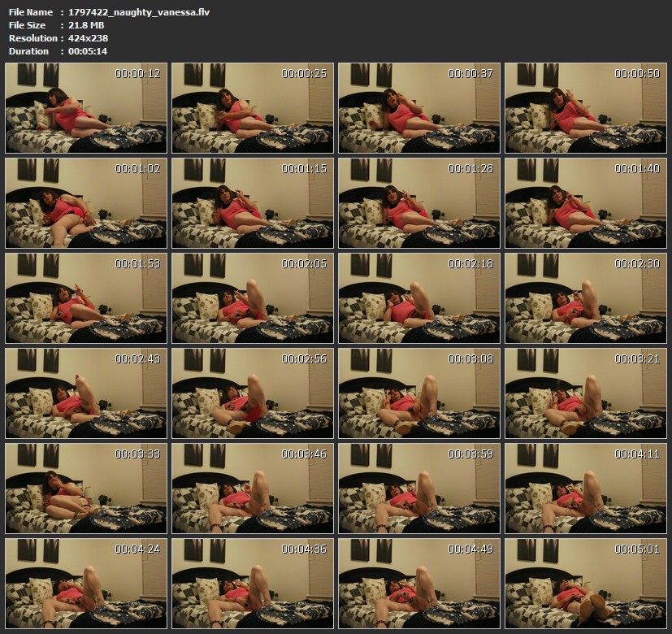Choose the frame timestamped 00:04:11

pos(586,489)
